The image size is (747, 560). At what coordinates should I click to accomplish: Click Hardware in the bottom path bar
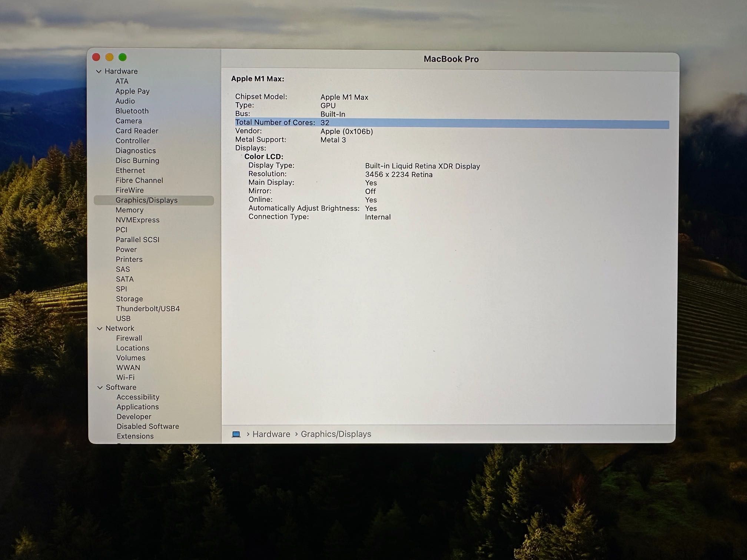coord(271,434)
